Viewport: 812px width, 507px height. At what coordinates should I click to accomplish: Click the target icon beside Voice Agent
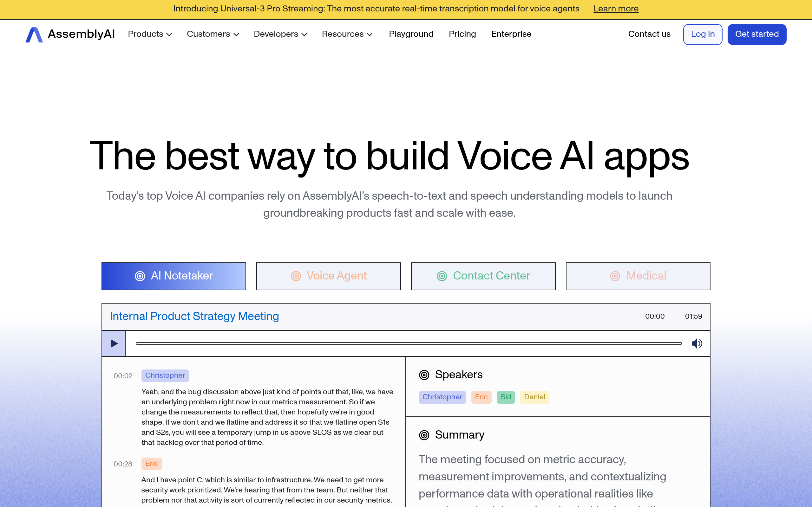[296, 276]
